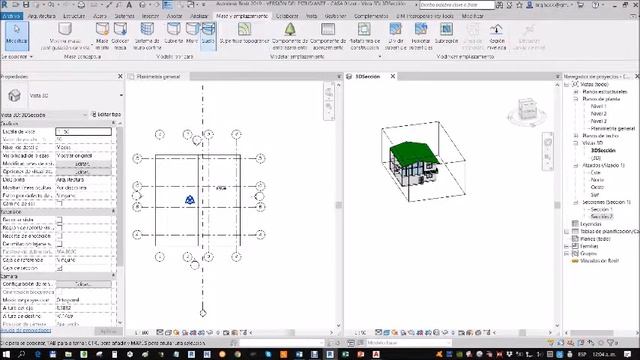The image size is (640, 360).
Task: Save project from quick access toolbar
Action: pyautogui.click(x=26, y=5)
